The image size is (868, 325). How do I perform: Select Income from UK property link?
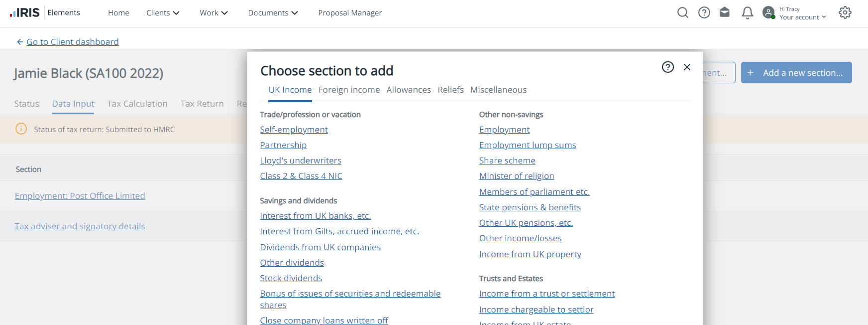click(x=530, y=254)
